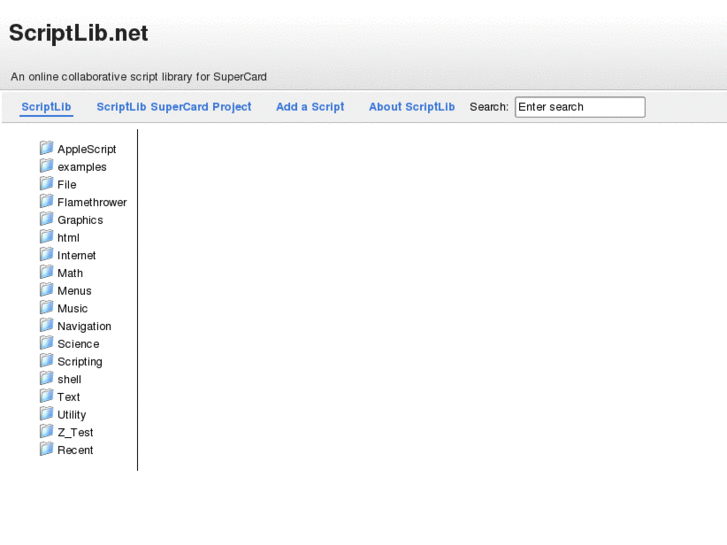The image size is (727, 545).
Task: Open the Internet category label
Action: pos(77,256)
